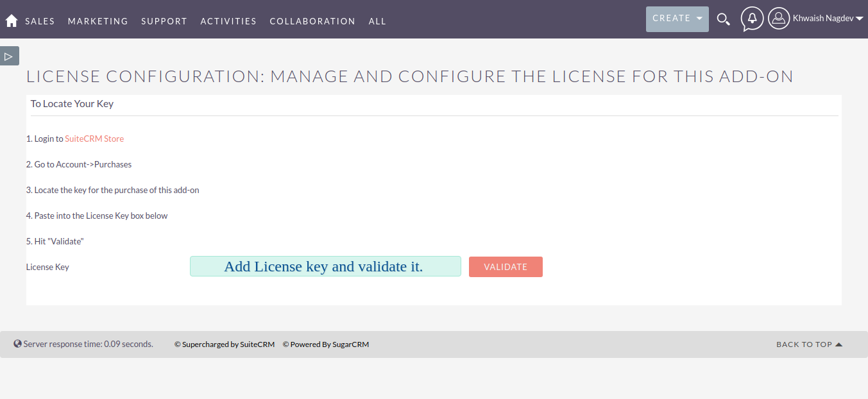The height and width of the screenshot is (399, 868).
Task: Open the Activities menu
Action: pos(228,21)
